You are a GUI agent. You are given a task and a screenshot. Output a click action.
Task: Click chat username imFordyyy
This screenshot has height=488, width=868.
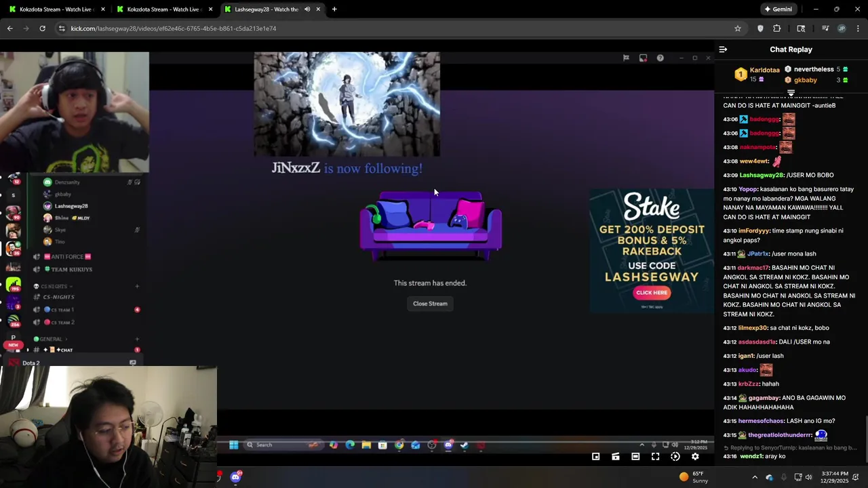[754, 230]
